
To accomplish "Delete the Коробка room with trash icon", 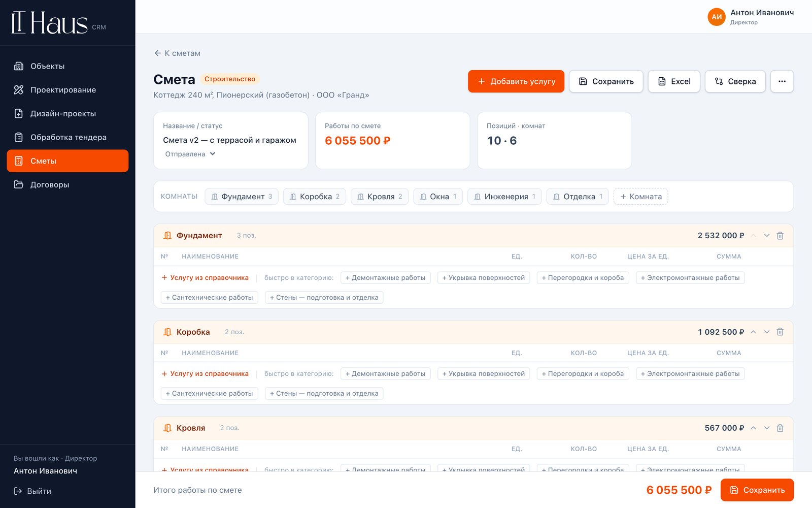I will pyautogui.click(x=780, y=332).
